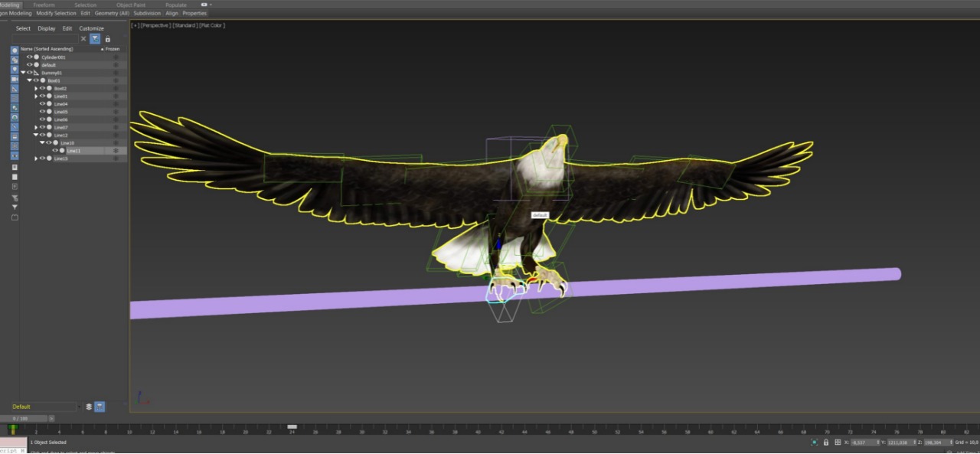Image resolution: width=980 pixels, height=454 pixels.
Task: Expand the Line07 tree node
Action: tap(36, 127)
